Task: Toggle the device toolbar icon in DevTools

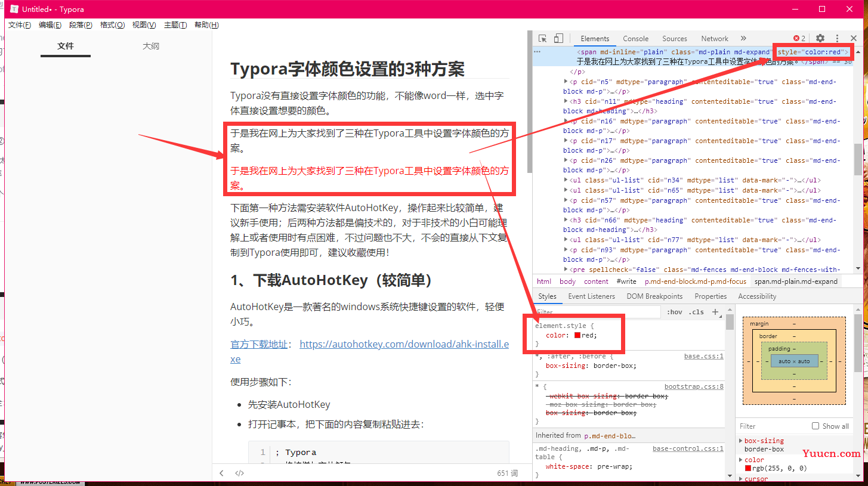Action: [x=558, y=38]
